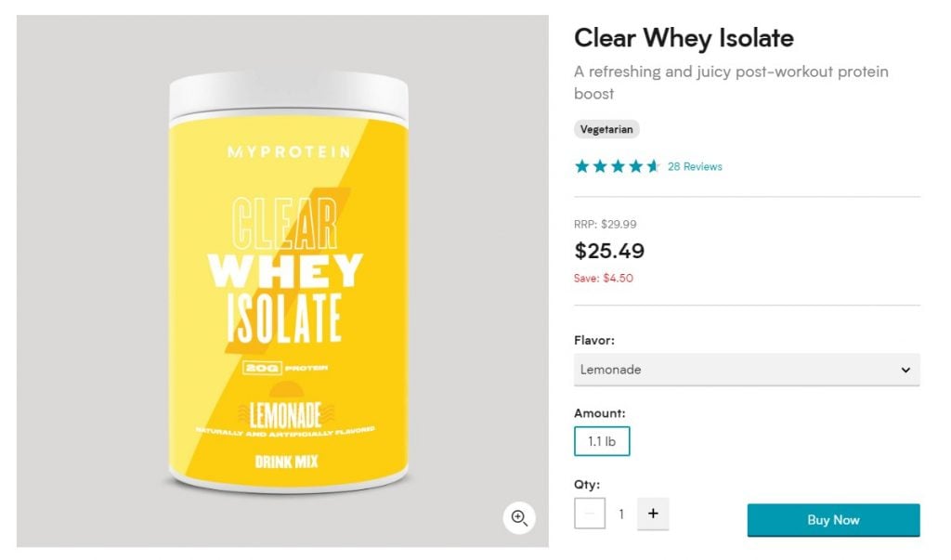Click the half-filled fifth rating star
This screenshot has width=951, height=560.
point(653,166)
